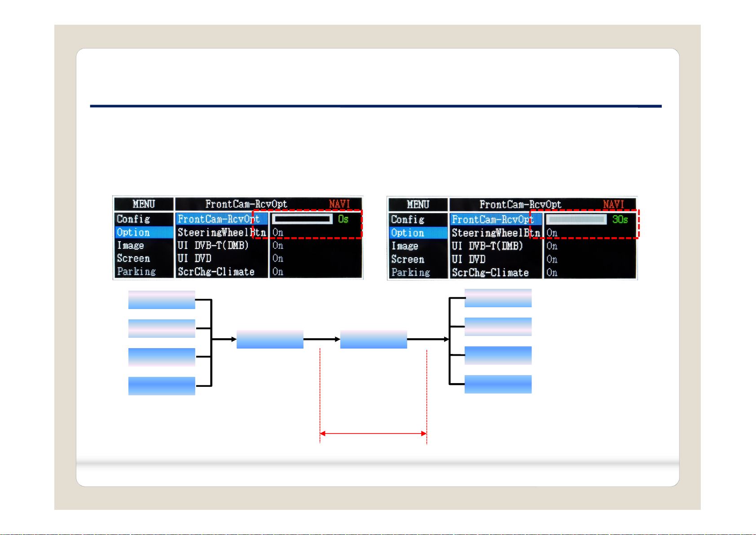Toggle UI DVD On value in the 0s menu
756x535 pixels.
(x=278, y=259)
